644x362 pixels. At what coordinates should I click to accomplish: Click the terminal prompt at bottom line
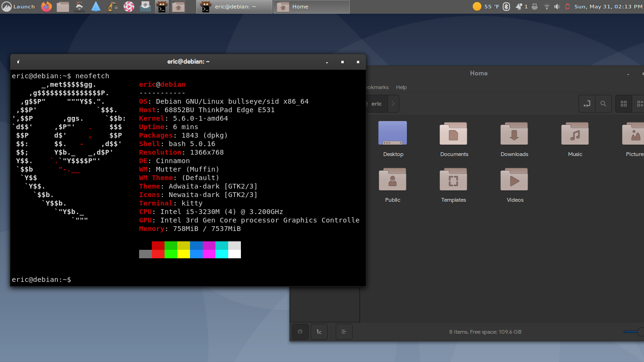pos(41,280)
